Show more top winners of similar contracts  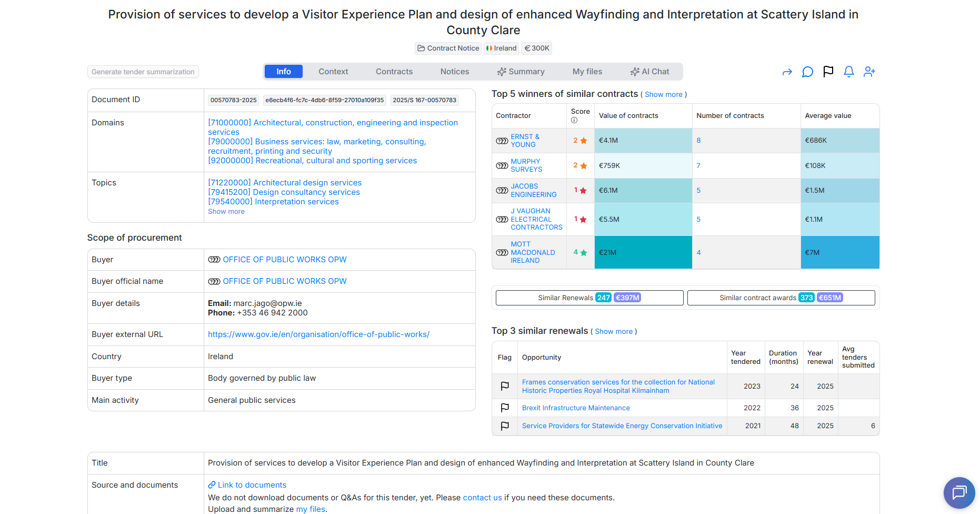663,95
